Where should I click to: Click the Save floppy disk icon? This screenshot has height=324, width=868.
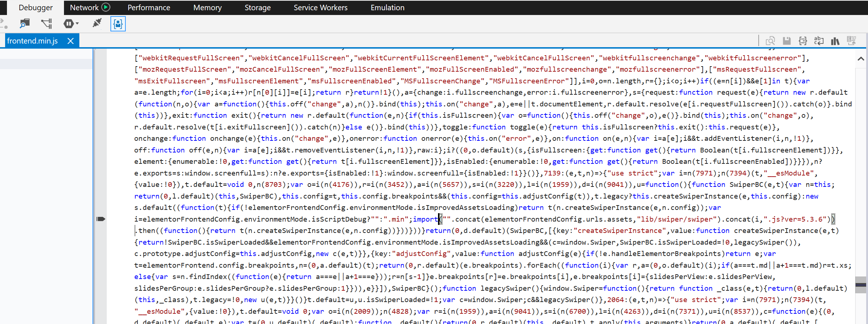(x=787, y=41)
